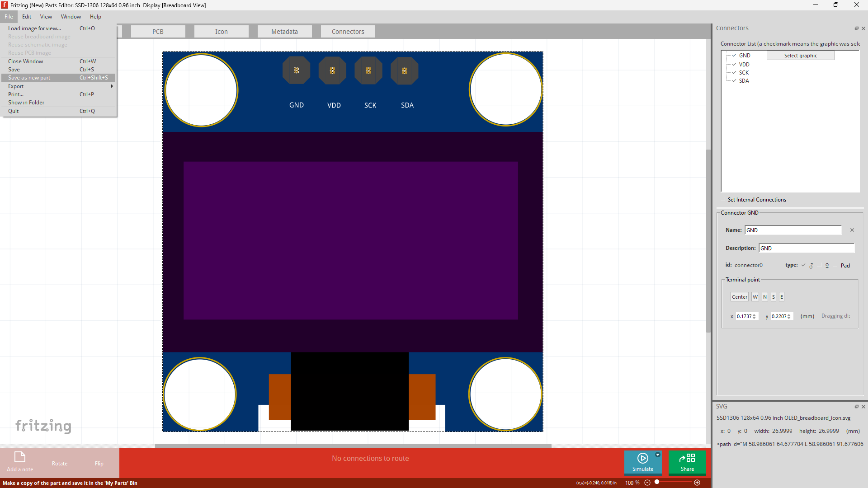The image size is (868, 488).
Task: Choose Save as new part
Action: 58,78
